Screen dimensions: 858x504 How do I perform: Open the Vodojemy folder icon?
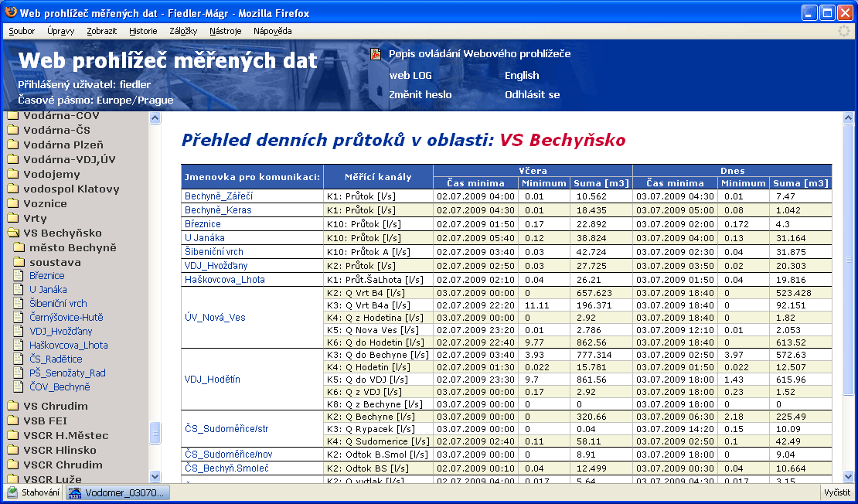tap(13, 175)
